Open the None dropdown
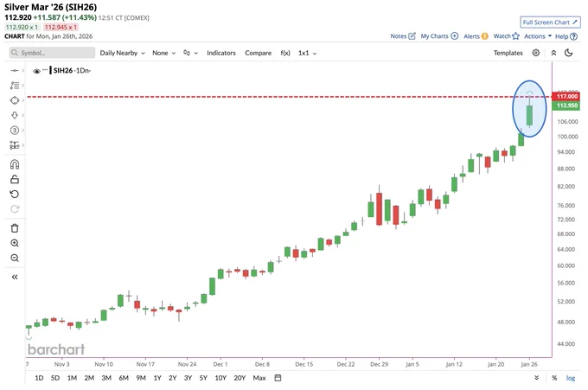 click(164, 53)
